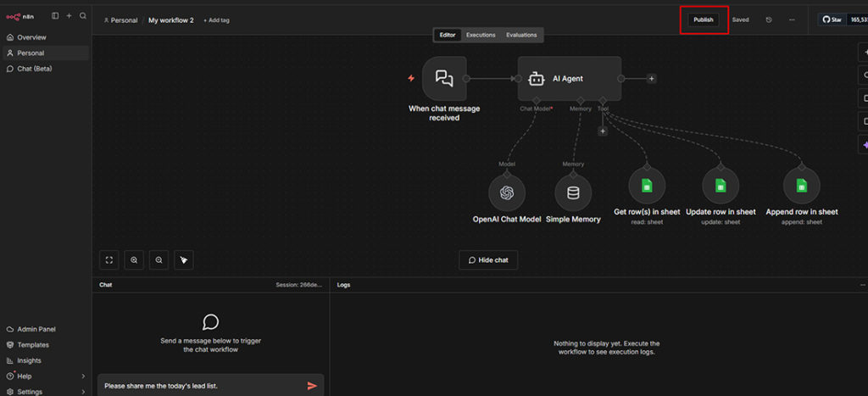
Task: Click the n8n logo
Action: point(20,17)
